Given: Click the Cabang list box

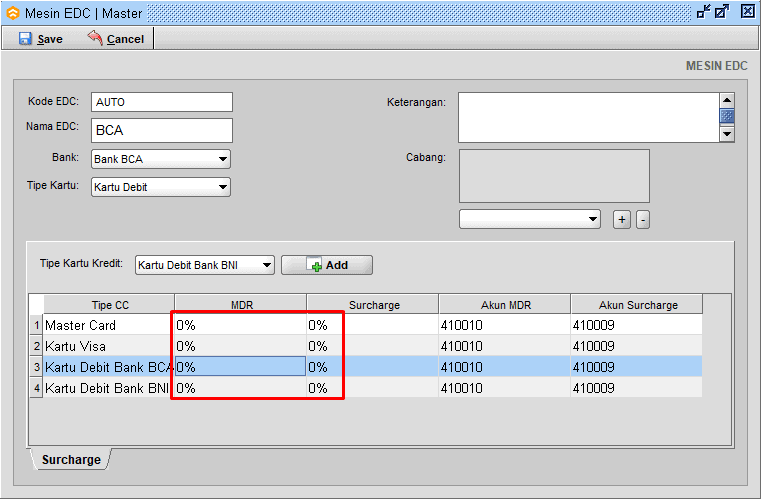Looking at the screenshot, I should point(554,176).
